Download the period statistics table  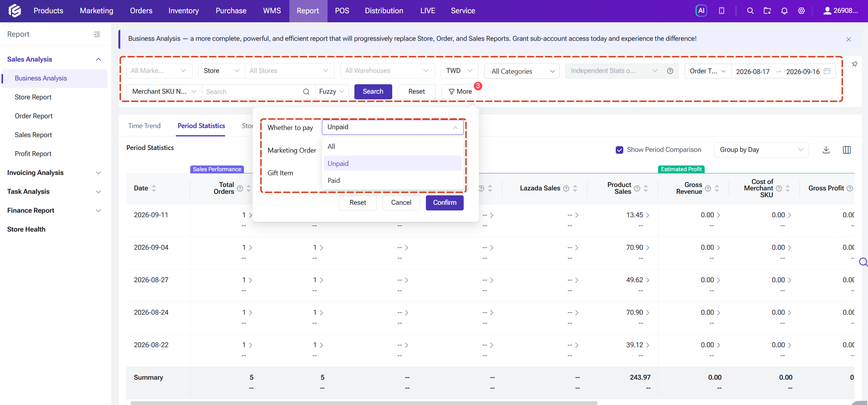(x=826, y=150)
